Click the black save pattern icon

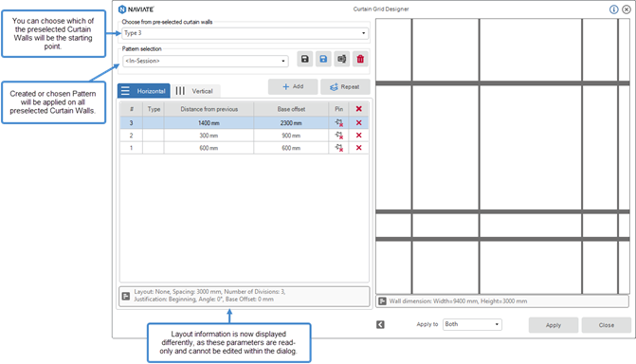coord(304,60)
